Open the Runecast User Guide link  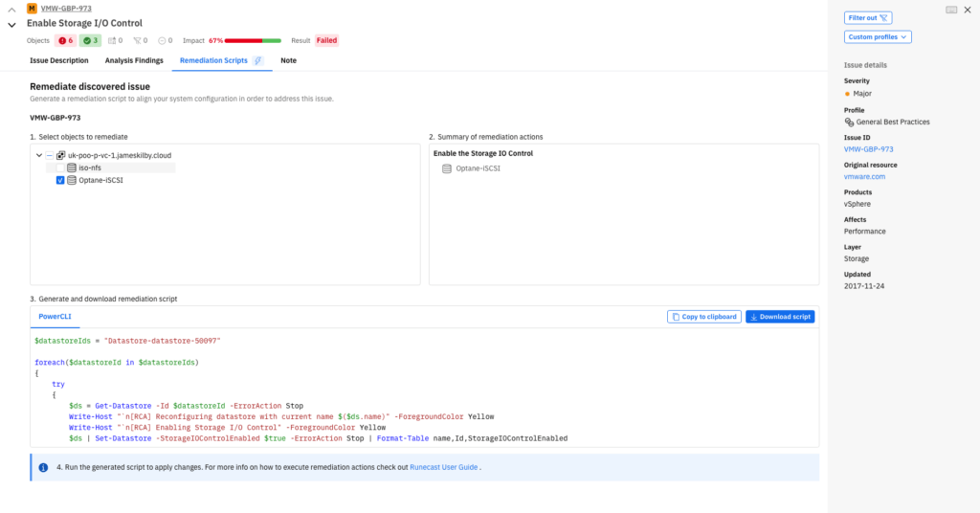443,467
